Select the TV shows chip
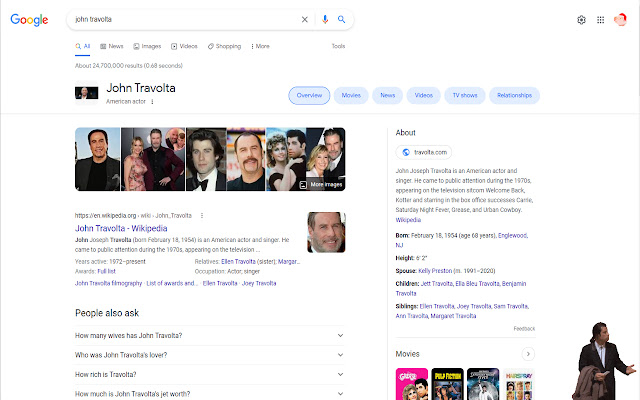640x400 pixels. click(x=465, y=96)
